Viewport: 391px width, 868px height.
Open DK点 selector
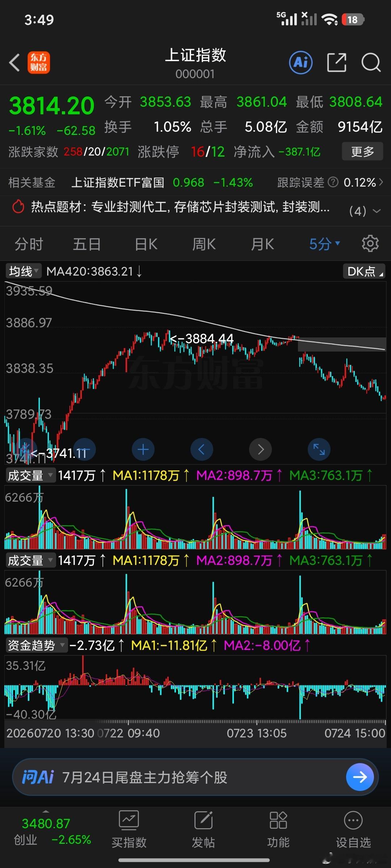tap(364, 271)
